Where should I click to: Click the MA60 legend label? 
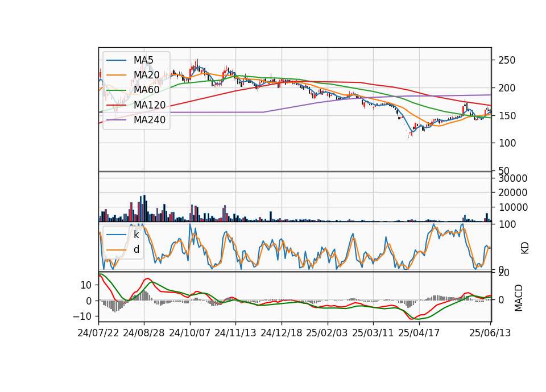coord(146,90)
